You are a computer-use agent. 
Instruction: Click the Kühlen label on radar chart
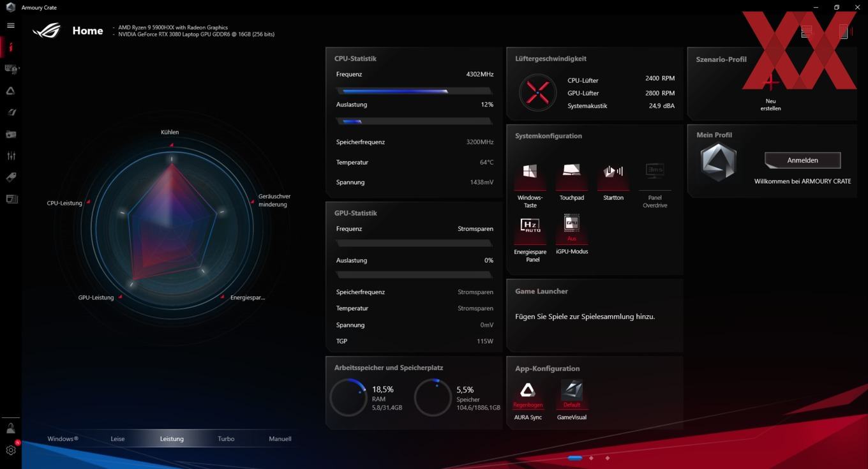pos(170,132)
